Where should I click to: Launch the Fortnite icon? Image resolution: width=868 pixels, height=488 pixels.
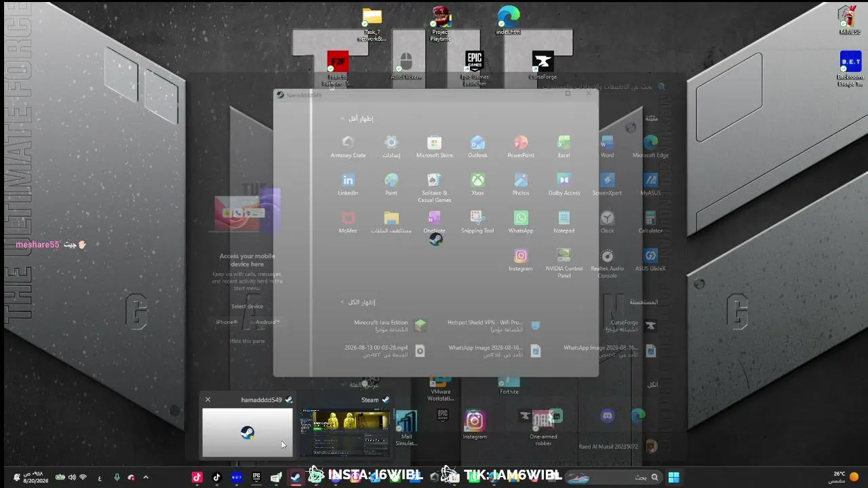click(x=509, y=386)
